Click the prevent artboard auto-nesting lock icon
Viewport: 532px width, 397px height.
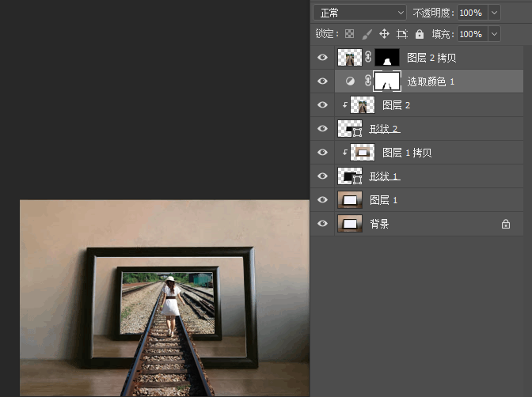tap(402, 34)
